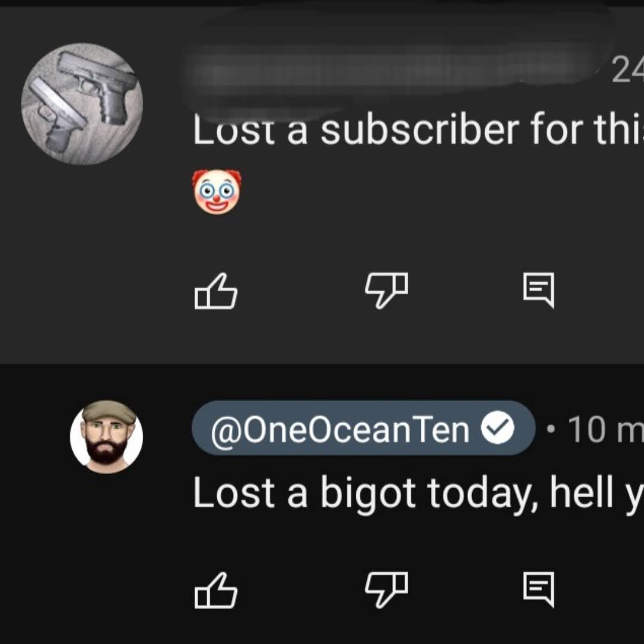Open replies on the 'Lost a subscriber' comment
Viewport: 644px width, 644px height.
pos(538,290)
